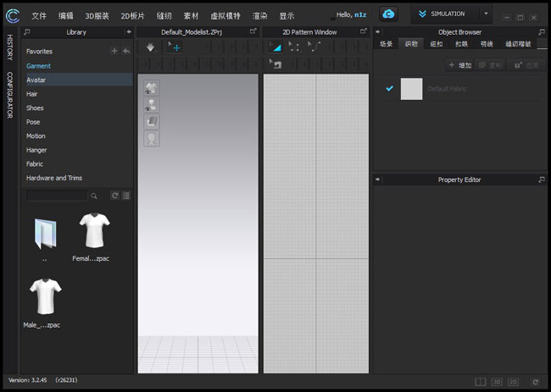Open the avatar head style icon in 3D view

tap(152, 139)
